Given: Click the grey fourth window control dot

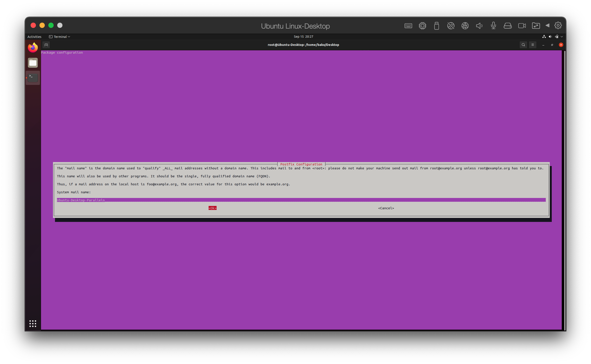Looking at the screenshot, I should point(60,25).
